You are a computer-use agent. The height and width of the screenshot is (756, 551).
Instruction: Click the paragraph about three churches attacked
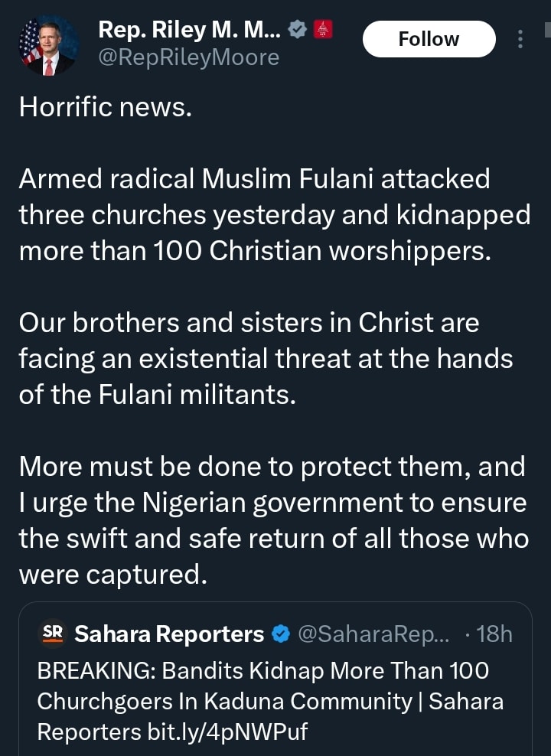pos(274,215)
